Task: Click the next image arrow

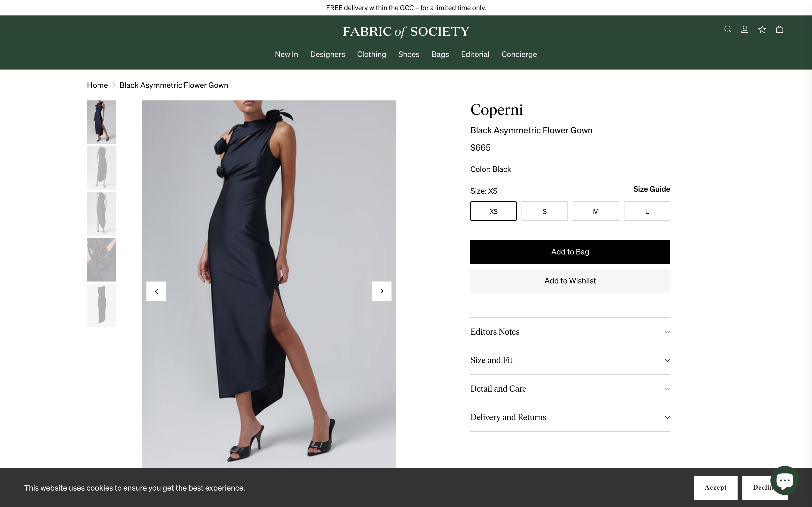Action: [382, 291]
